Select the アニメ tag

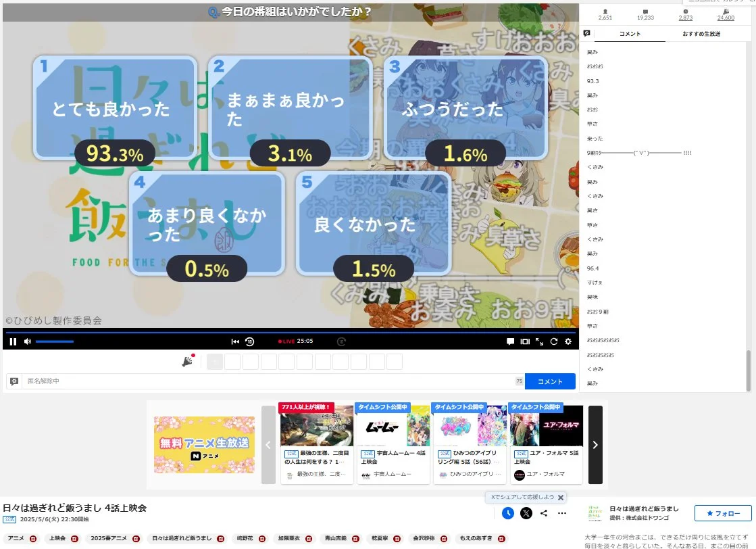16,538
